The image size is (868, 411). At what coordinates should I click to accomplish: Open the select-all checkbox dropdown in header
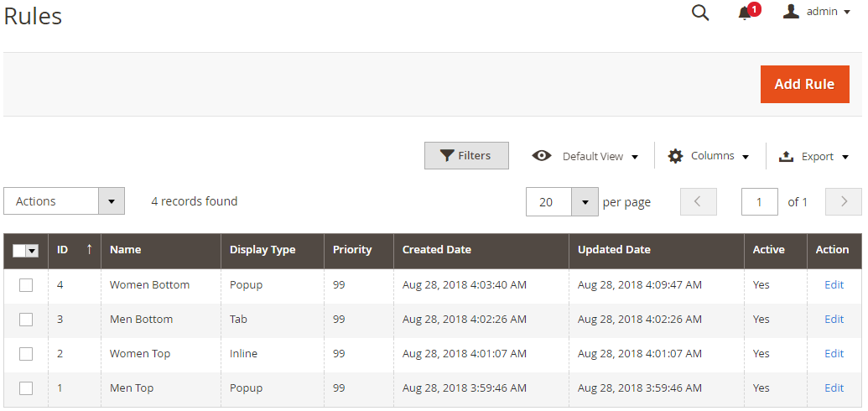tap(33, 251)
